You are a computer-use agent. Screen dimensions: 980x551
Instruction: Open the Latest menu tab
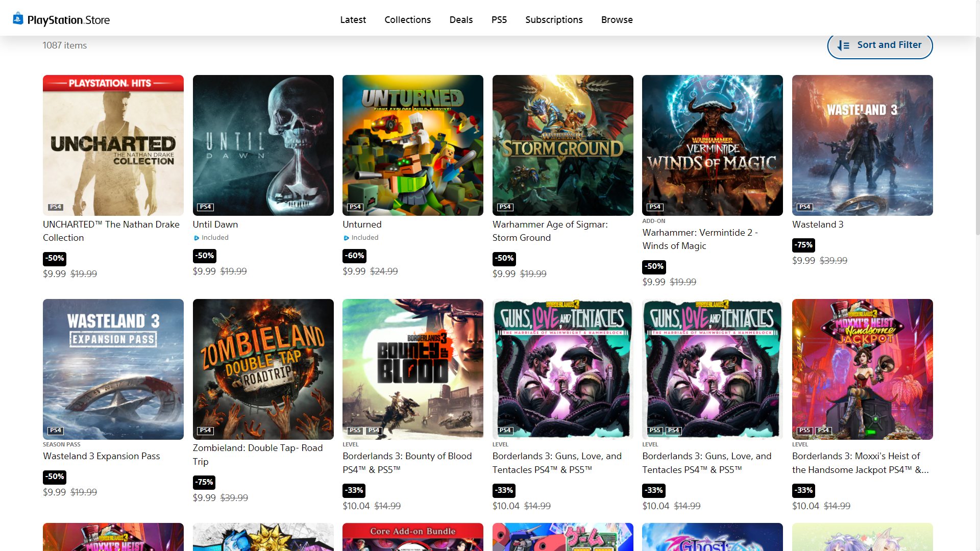(x=353, y=19)
